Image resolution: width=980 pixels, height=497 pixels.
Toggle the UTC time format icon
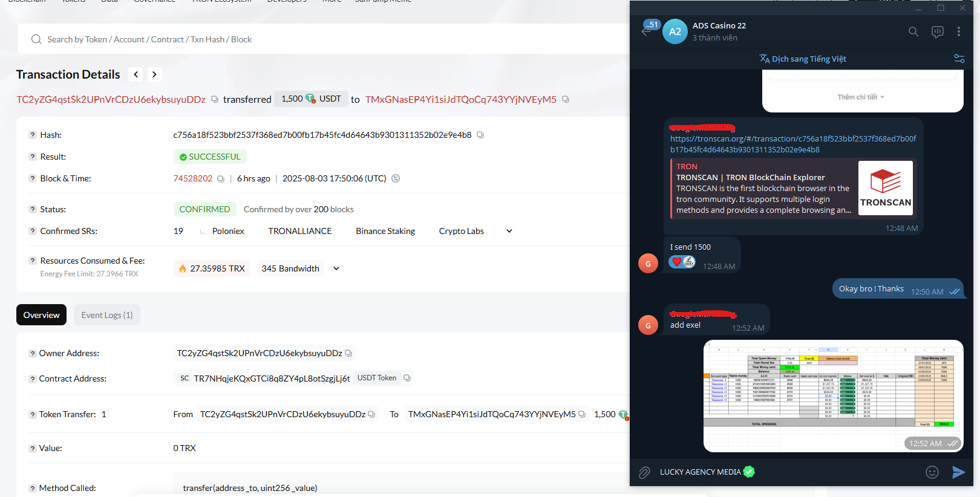(396, 178)
